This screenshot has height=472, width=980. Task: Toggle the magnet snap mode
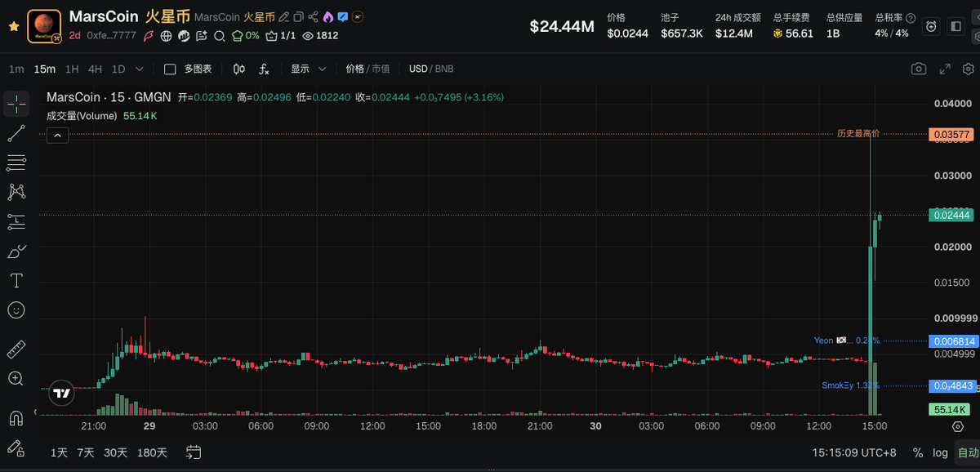[x=16, y=419]
